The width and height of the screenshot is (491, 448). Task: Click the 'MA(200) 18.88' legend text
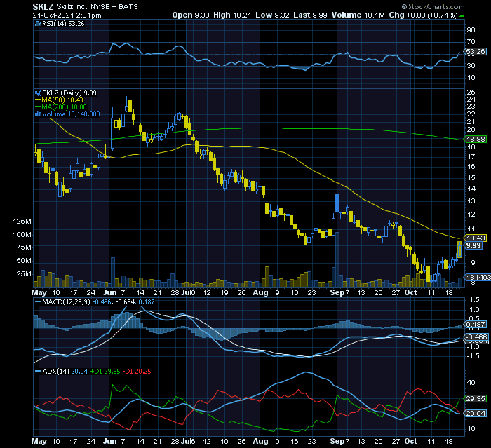click(x=65, y=107)
